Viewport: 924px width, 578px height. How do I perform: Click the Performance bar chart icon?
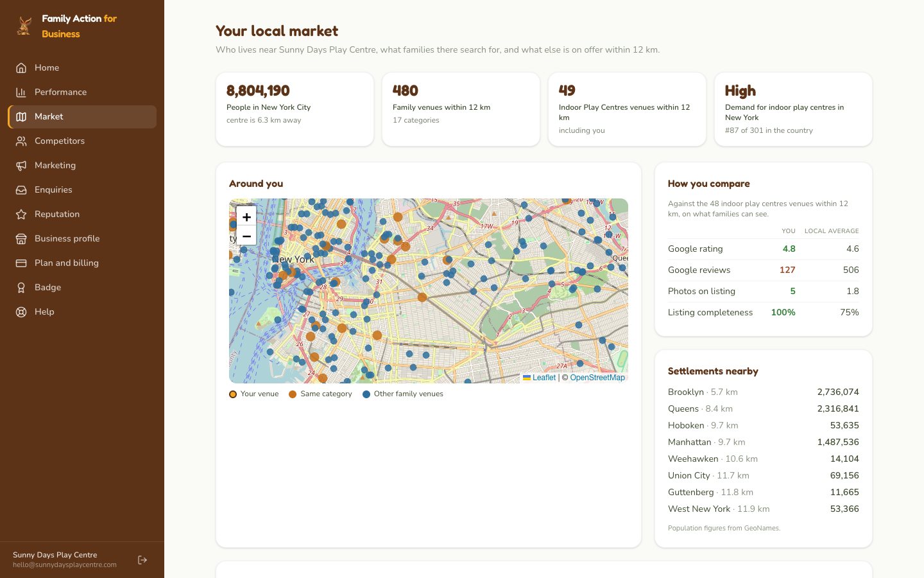tap(21, 92)
